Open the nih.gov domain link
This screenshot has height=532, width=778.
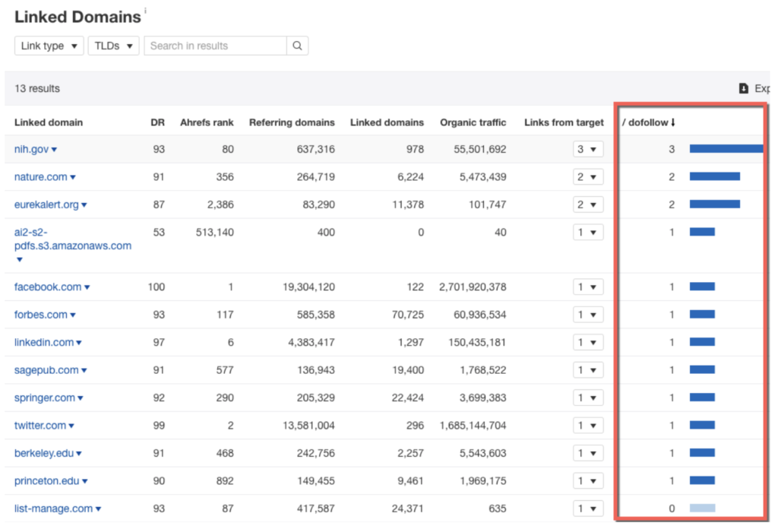click(x=31, y=150)
